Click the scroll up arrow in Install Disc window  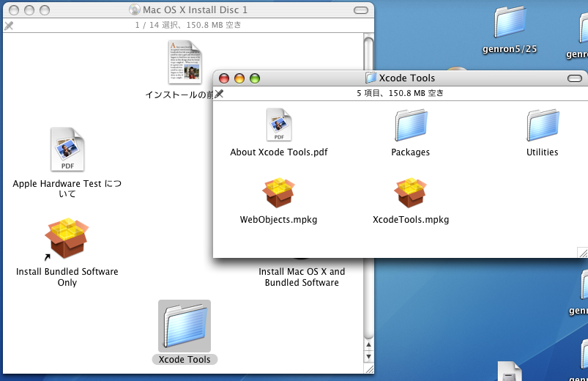368,344
